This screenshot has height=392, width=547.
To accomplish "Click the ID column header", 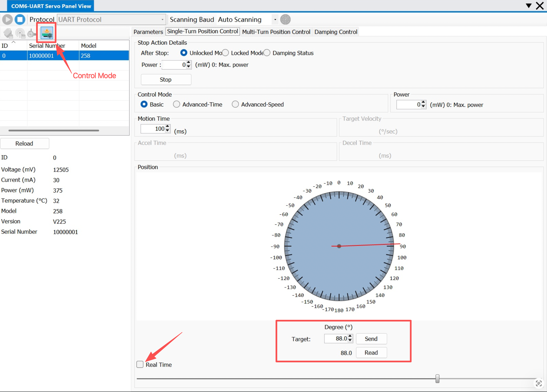I will pos(13,46).
